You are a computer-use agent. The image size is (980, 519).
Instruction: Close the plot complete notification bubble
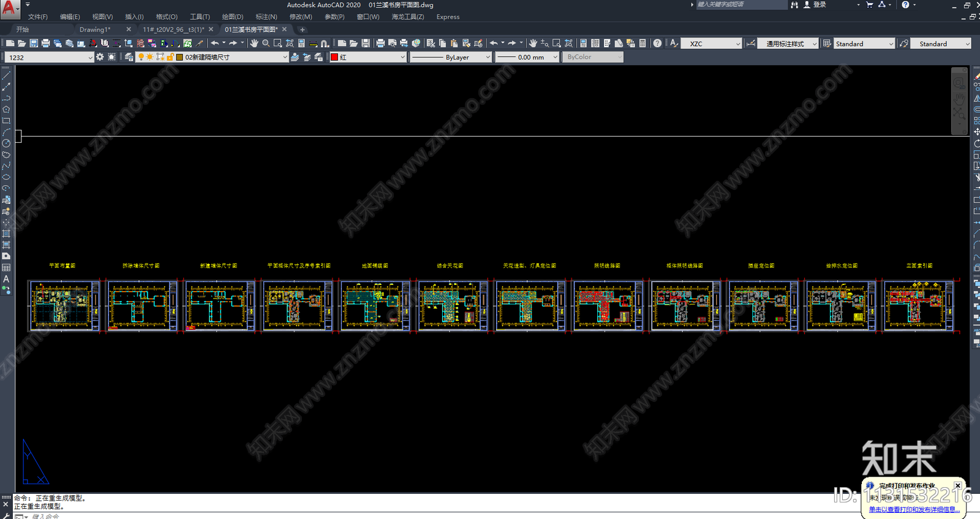point(958,485)
